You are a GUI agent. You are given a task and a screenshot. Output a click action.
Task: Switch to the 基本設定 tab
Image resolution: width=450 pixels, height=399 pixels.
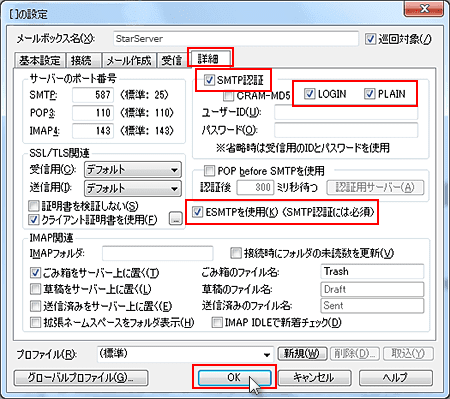[40, 61]
